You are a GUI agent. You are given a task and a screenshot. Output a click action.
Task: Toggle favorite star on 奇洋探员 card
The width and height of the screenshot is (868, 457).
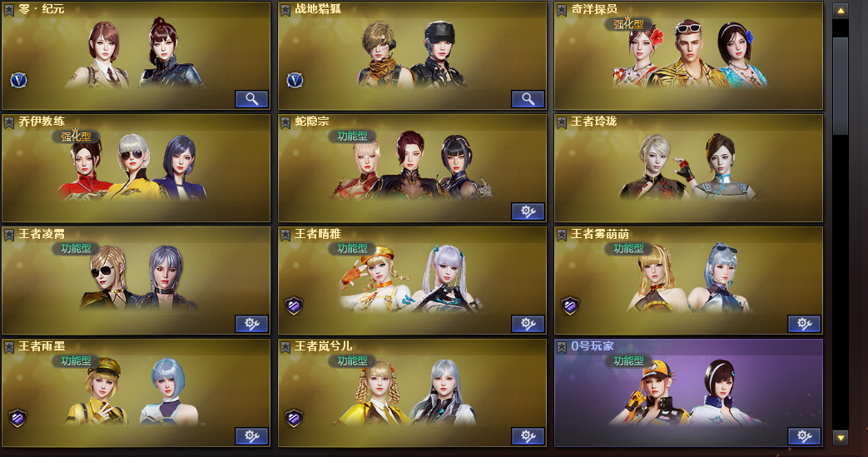point(561,10)
